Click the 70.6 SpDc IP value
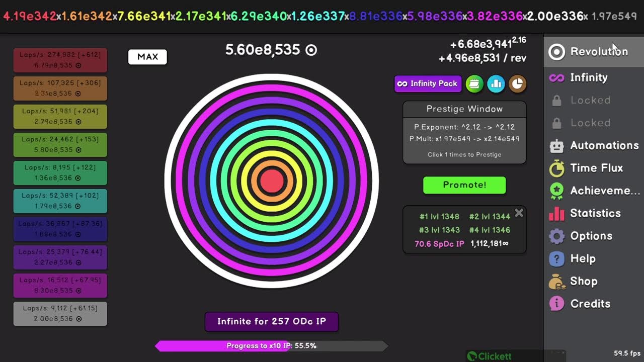Viewport: 644px width, 362px height. click(x=439, y=244)
